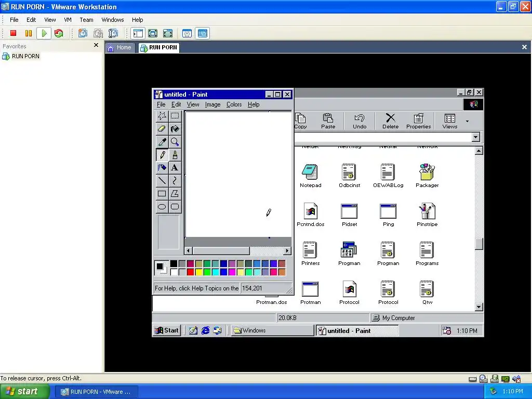This screenshot has width=532, height=399.
Task: Select the Magnifier tool in Paint
Action: click(x=175, y=142)
